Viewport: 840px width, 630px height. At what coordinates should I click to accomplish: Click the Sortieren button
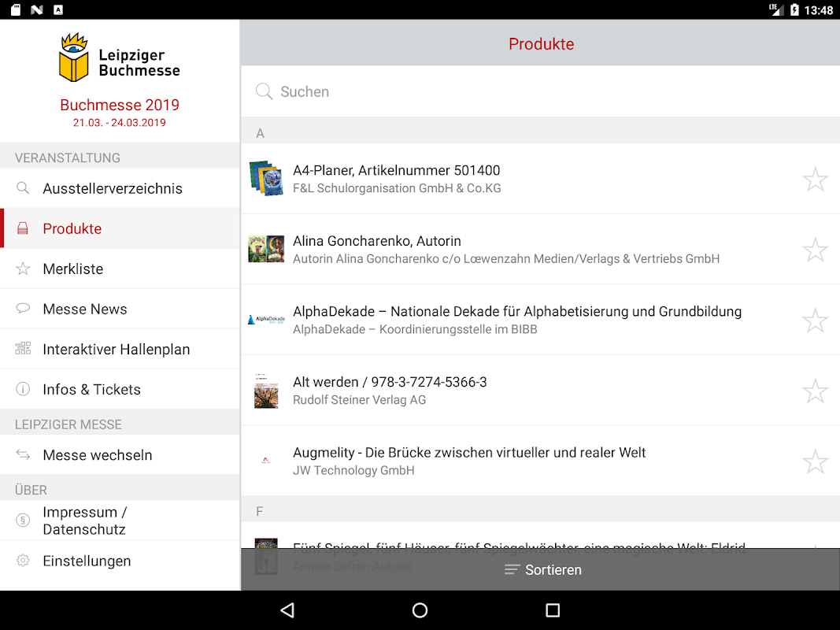tap(541, 569)
